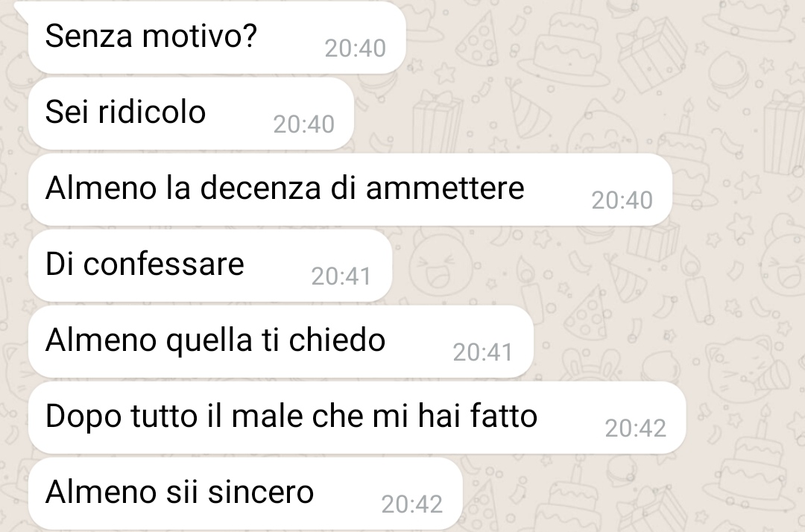This screenshot has height=532, width=805.
Task: Click the 'Di confessare' message bubble
Action: [210, 265]
